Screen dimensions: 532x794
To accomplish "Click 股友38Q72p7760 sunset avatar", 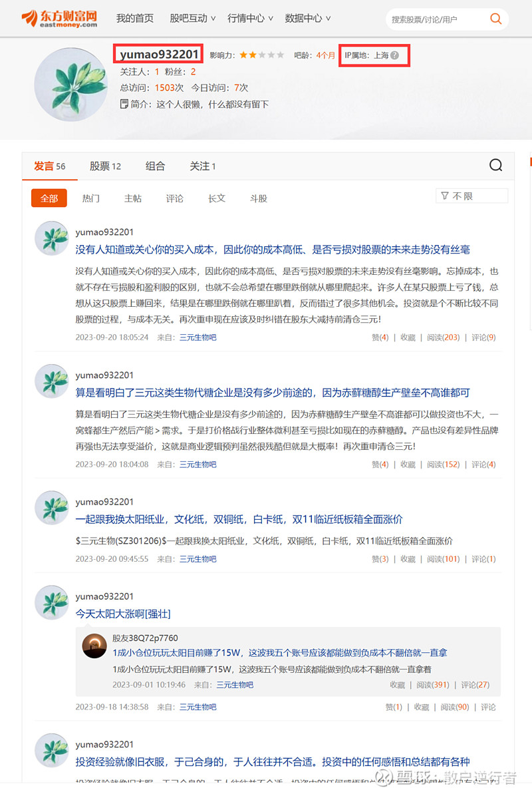I will [94, 646].
